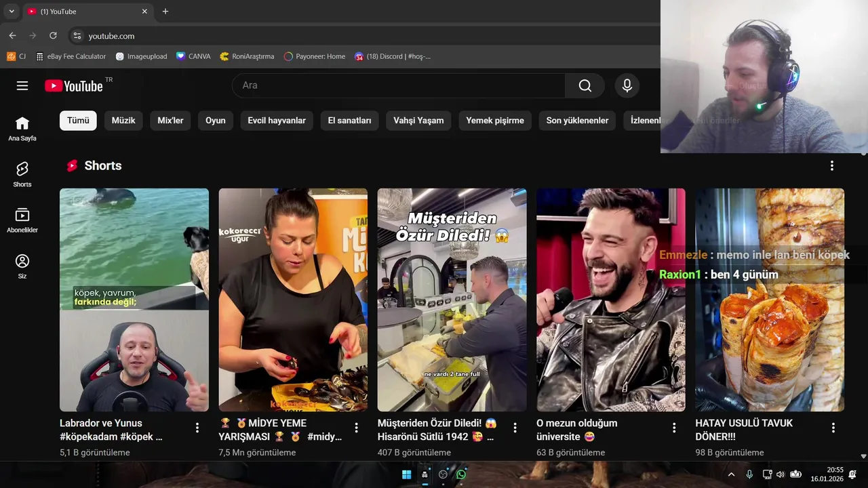Select the Son yüklenenler chip

pos(577,121)
